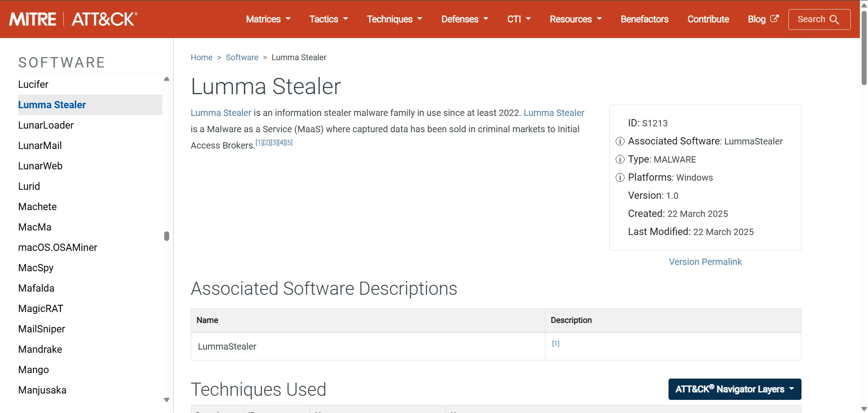This screenshot has height=413, width=868.
Task: Click the sidebar scroll up arrow
Action: tap(166, 79)
